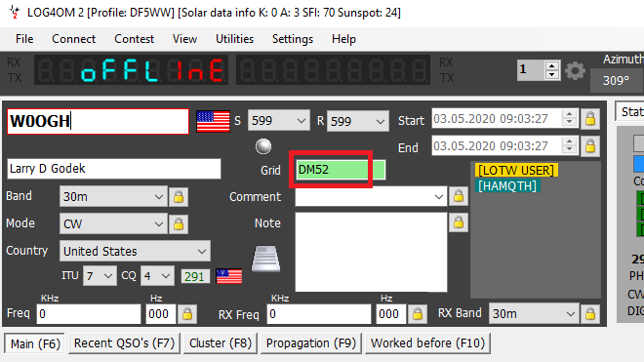644x362 pixels.
Task: Open the sent RST 599 dropdown
Action: 278,121
